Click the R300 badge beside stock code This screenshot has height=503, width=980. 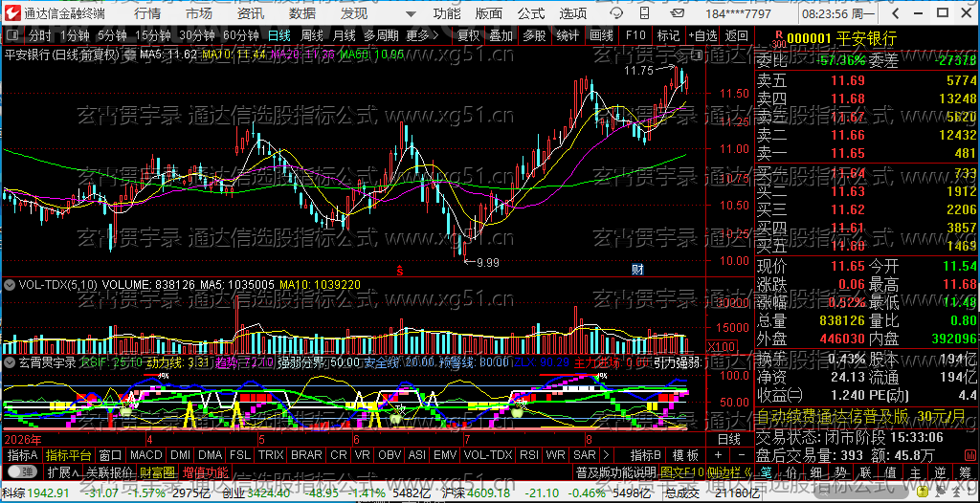[x=777, y=39]
